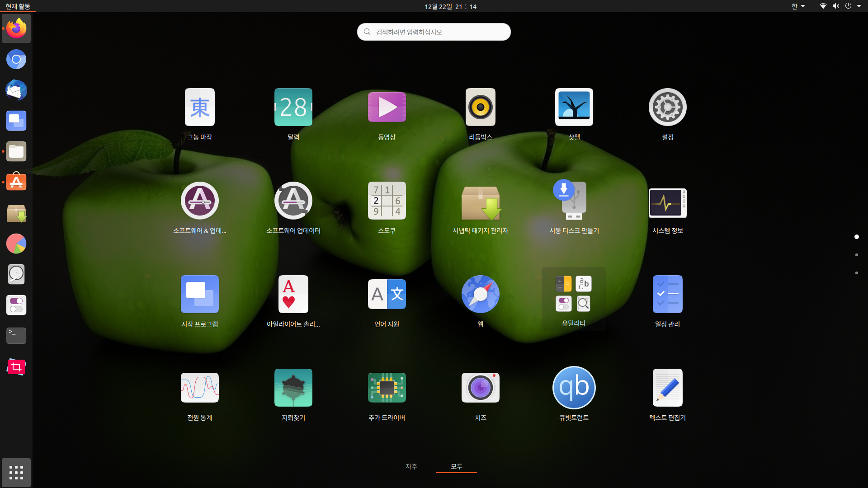
Task: Toggle the Show Applications grid button
Action: pyautogui.click(x=16, y=473)
